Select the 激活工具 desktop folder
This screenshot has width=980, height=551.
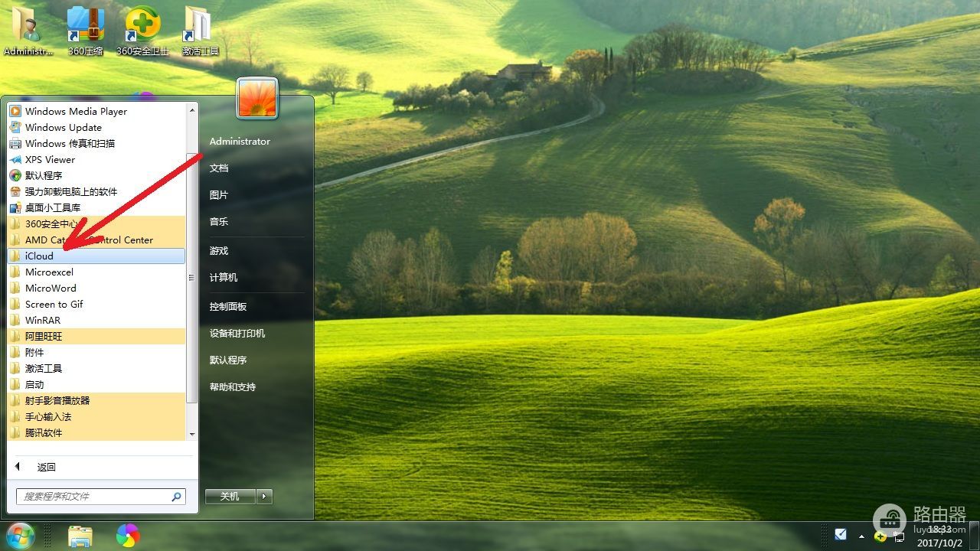[x=201, y=31]
